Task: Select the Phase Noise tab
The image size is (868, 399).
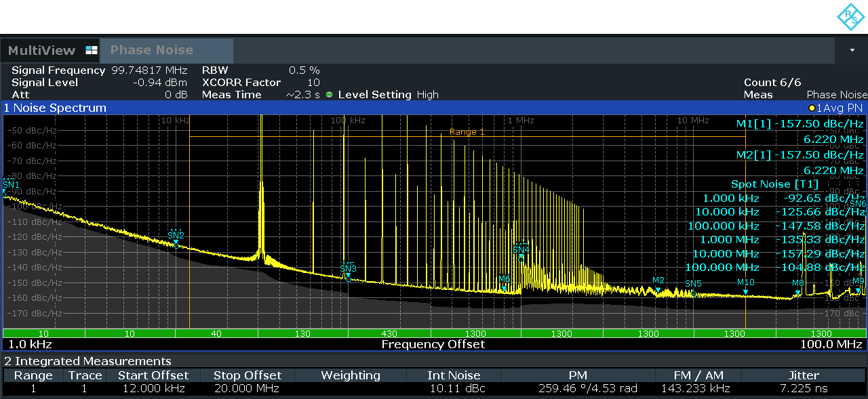Action: click(x=152, y=50)
